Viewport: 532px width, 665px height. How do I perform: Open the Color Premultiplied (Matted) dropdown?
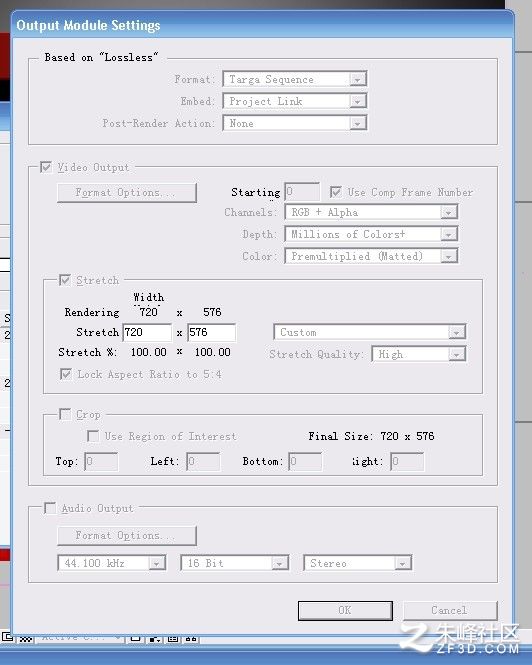371,256
